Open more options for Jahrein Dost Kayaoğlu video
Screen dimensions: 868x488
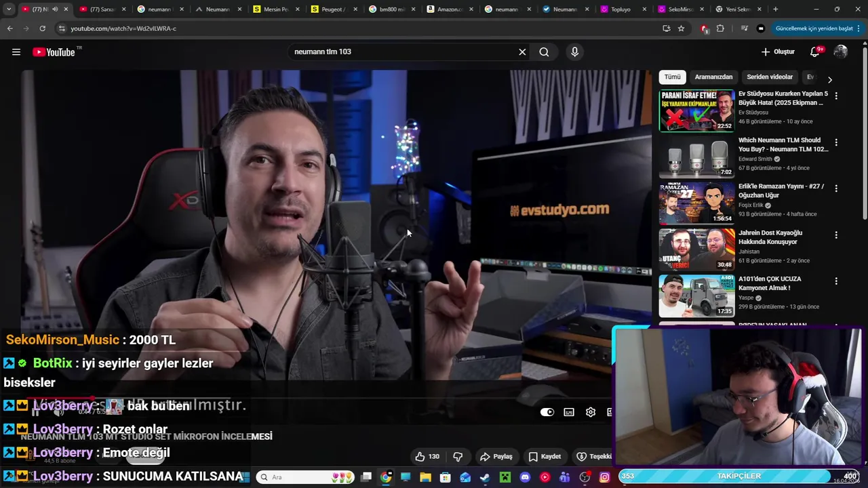point(836,235)
